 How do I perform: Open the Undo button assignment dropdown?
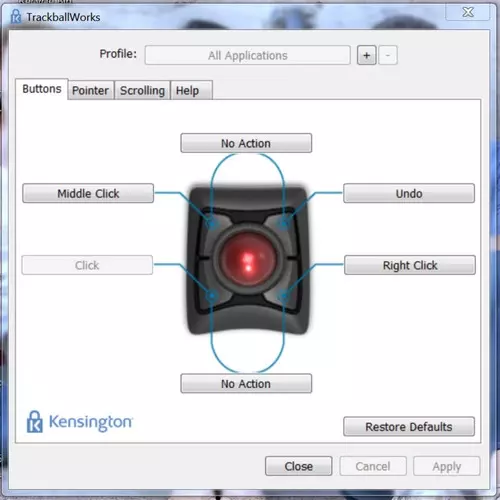pyautogui.click(x=409, y=193)
